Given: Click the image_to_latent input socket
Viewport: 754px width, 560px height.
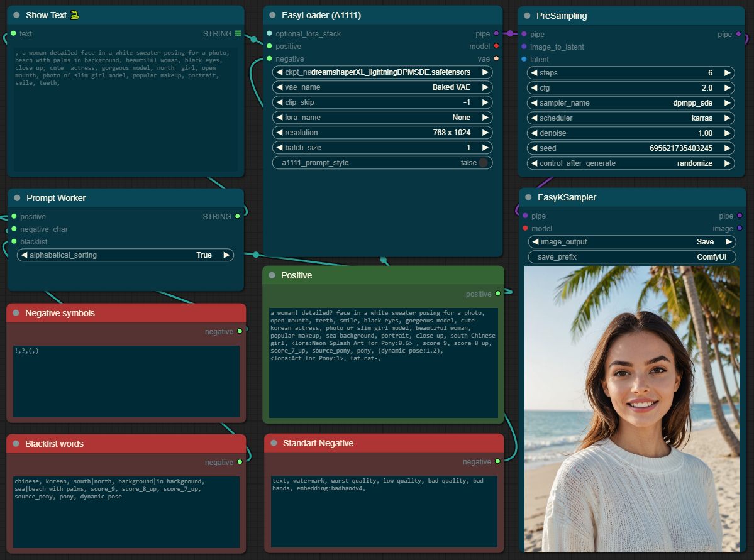Looking at the screenshot, I should (x=524, y=47).
